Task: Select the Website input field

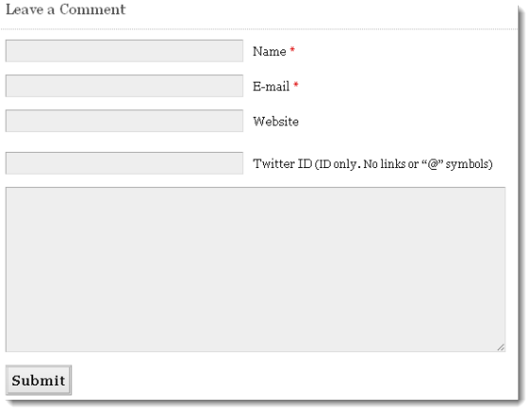Action: 124,121
